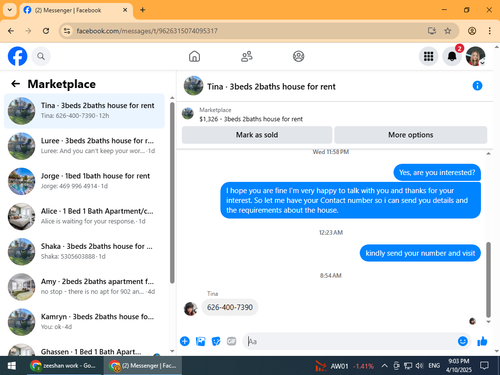Click More options button
This screenshot has width=500, height=375.
[x=410, y=135]
